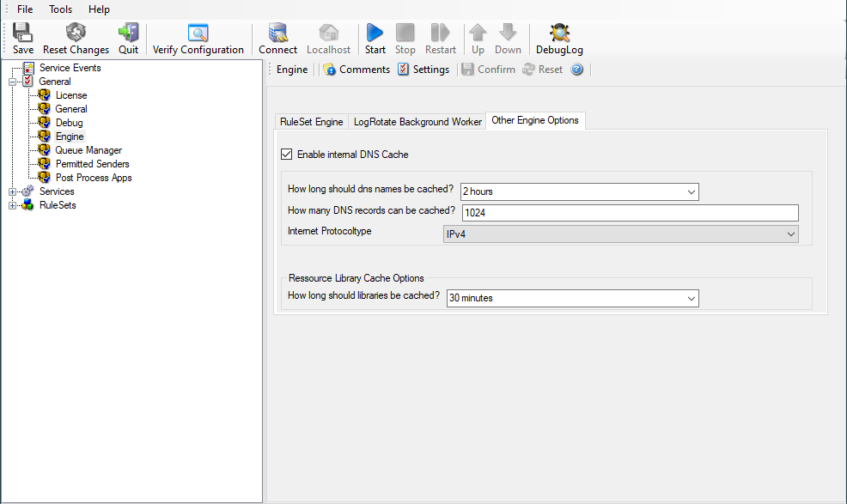Collapse the General tree node
The width and height of the screenshot is (847, 504).
[x=13, y=82]
